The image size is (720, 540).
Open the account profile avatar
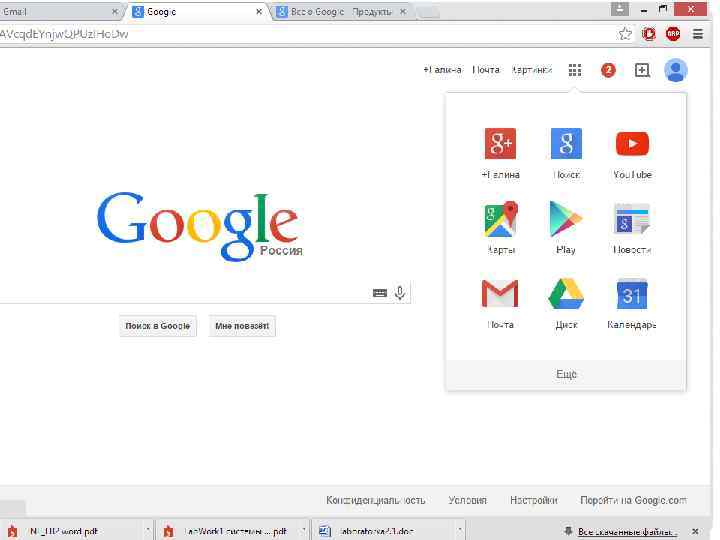[675, 70]
